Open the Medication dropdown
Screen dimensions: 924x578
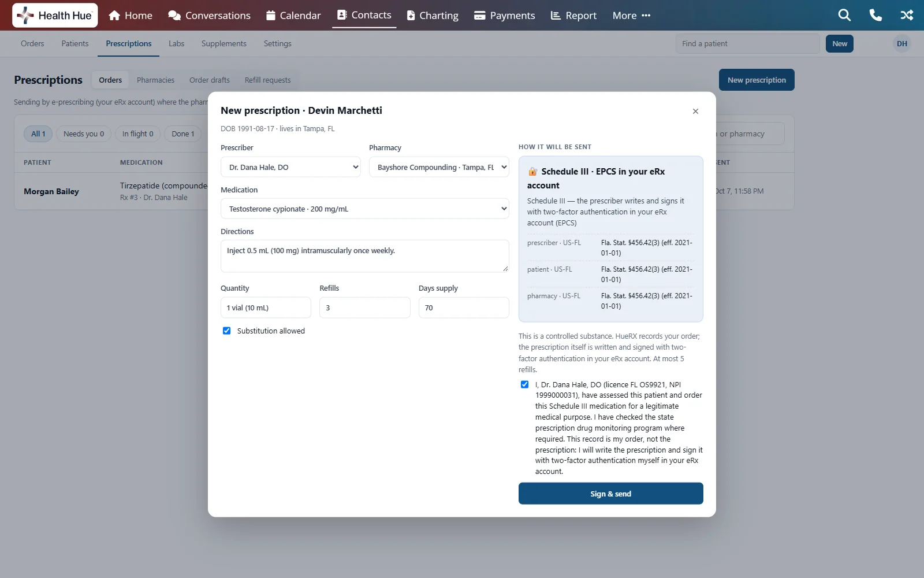[364, 209]
